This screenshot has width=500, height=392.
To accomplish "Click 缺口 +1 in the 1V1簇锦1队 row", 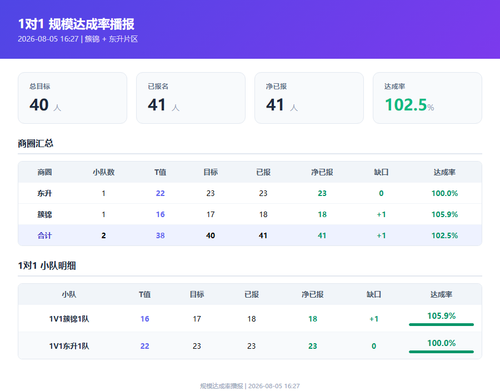I will click(x=374, y=319).
